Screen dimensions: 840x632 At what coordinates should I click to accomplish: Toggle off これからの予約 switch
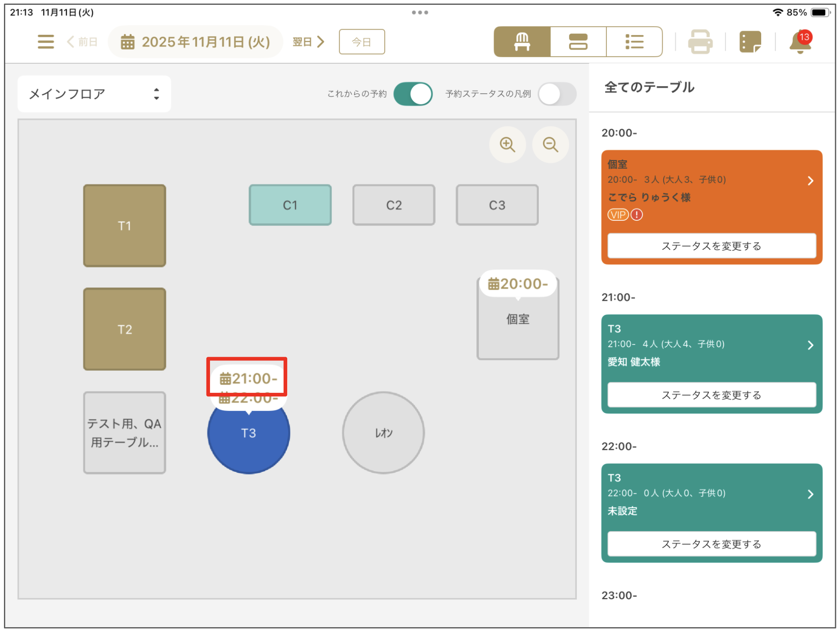413,94
